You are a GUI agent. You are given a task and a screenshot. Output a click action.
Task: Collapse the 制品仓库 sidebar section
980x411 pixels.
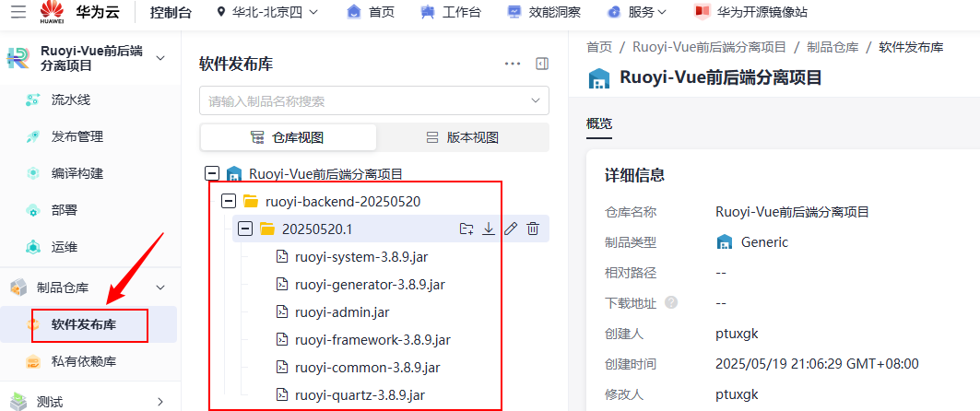pyautogui.click(x=160, y=288)
